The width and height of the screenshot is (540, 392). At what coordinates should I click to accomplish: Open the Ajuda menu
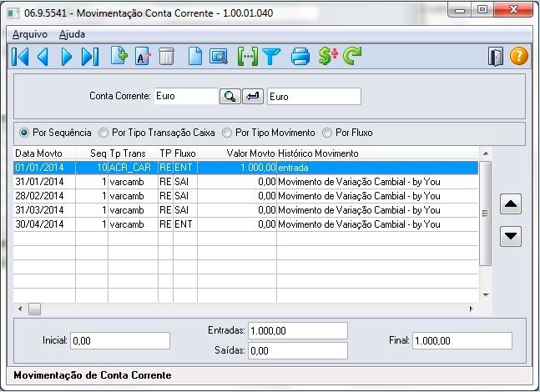[x=72, y=34]
